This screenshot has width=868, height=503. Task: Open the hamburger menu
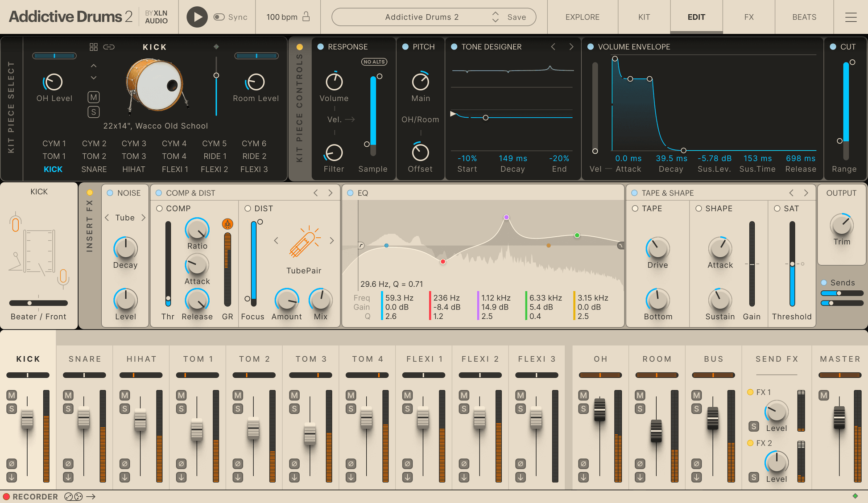(x=851, y=17)
